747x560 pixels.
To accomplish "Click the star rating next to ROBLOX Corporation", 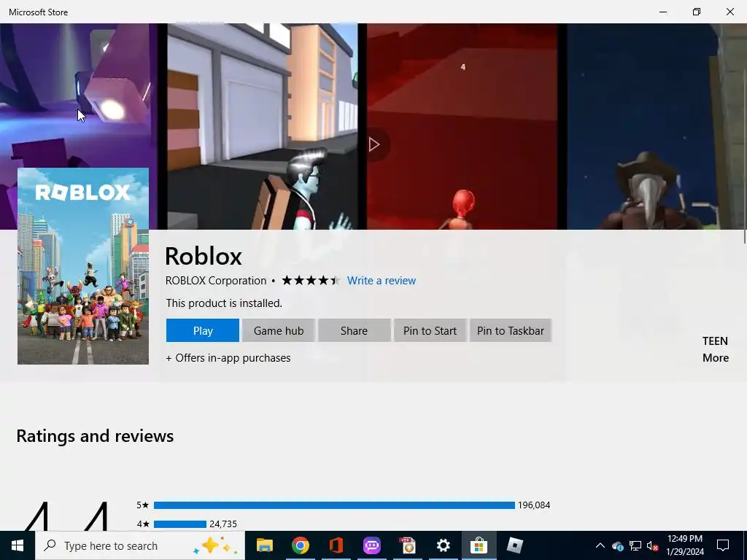I will tap(311, 281).
